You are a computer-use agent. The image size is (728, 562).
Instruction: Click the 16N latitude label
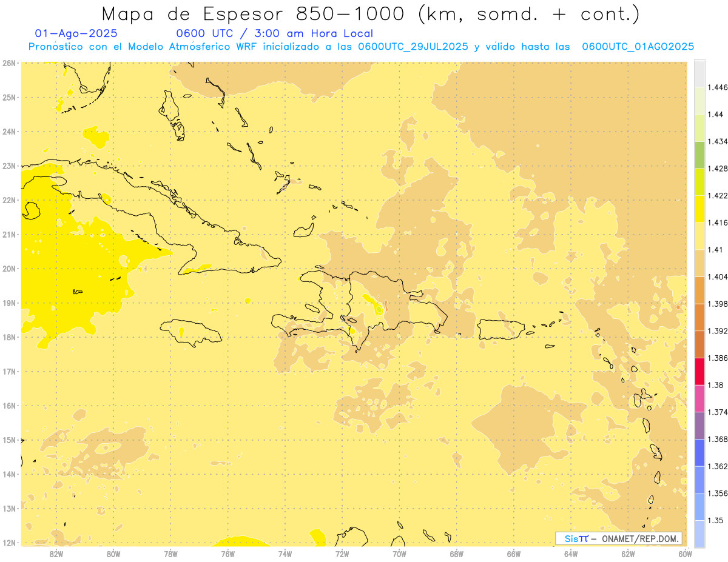pyautogui.click(x=8, y=406)
